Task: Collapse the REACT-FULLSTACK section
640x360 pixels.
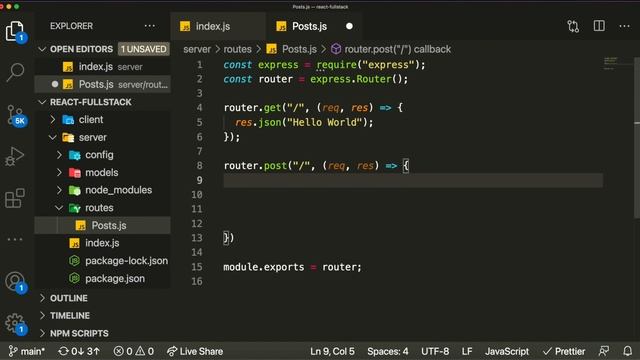Action: (x=42, y=102)
